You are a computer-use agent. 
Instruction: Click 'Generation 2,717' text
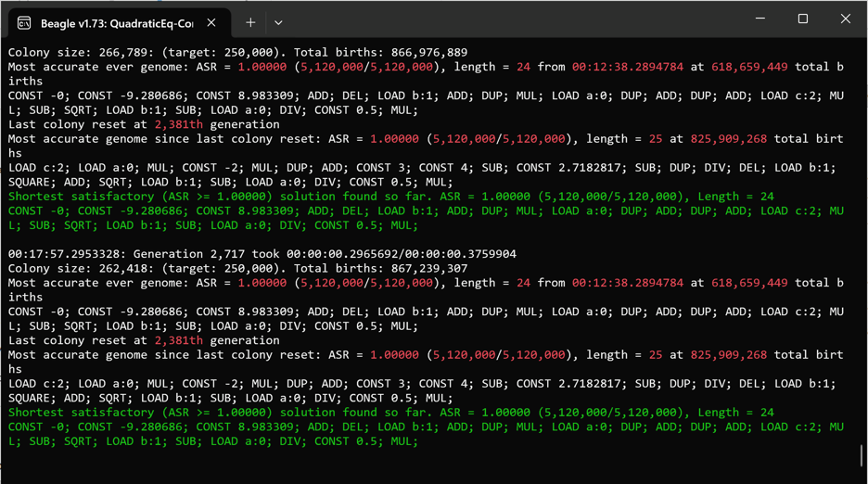pyautogui.click(x=189, y=254)
